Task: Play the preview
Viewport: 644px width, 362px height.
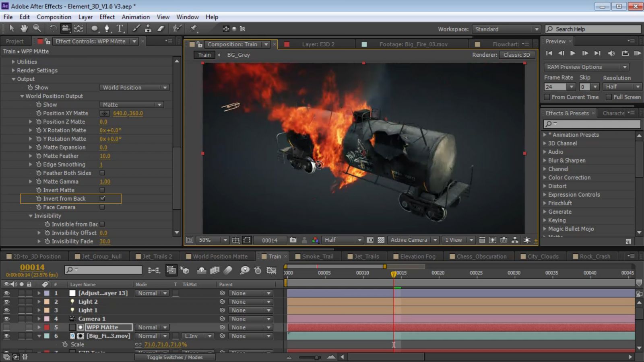Action: click(573, 53)
